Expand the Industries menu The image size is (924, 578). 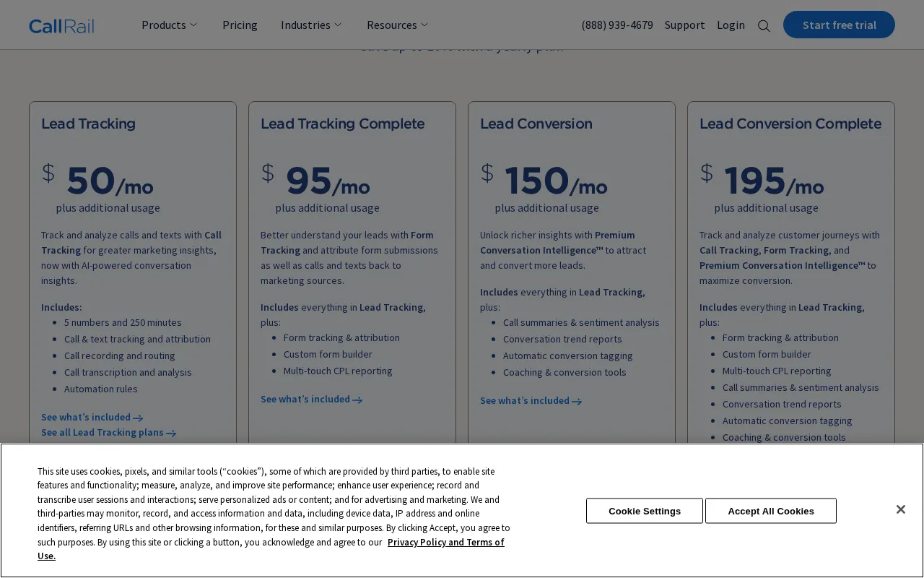coord(311,25)
